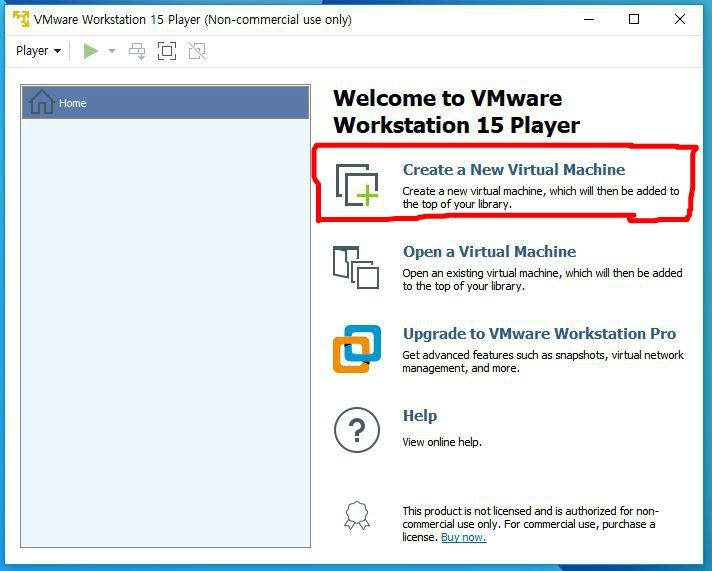This screenshot has width=712, height=571.
Task: Minimize the VMware Player window
Action: click(589, 19)
